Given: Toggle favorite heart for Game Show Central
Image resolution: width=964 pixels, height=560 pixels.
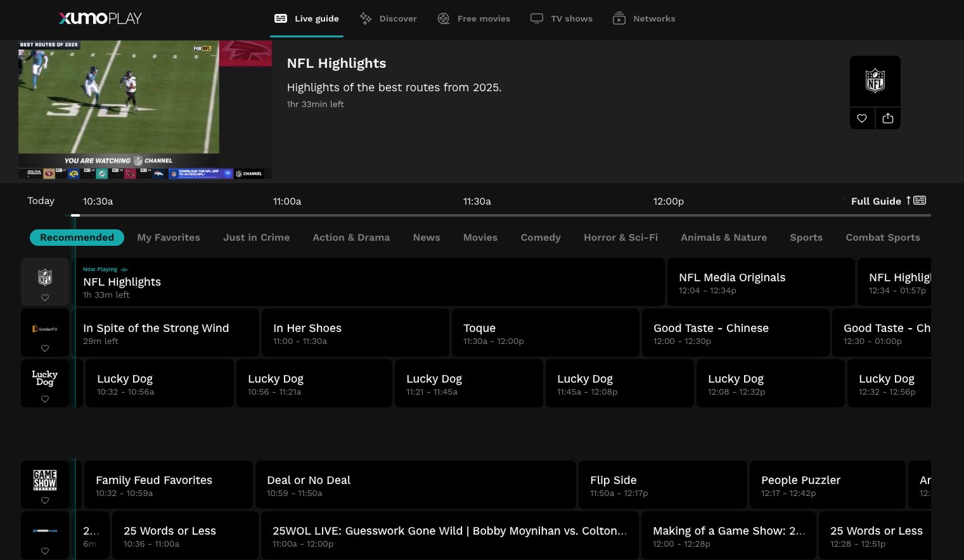Looking at the screenshot, I should (x=45, y=500).
